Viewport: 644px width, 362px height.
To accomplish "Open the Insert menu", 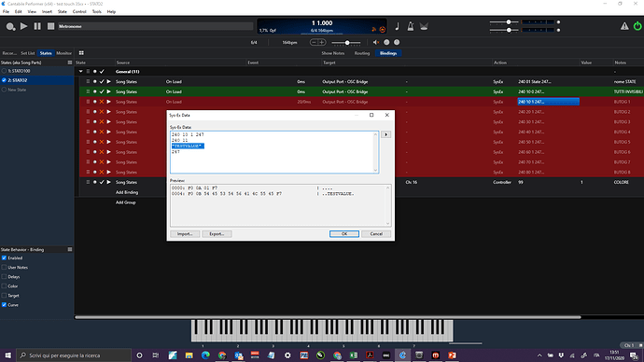I will coord(47,12).
